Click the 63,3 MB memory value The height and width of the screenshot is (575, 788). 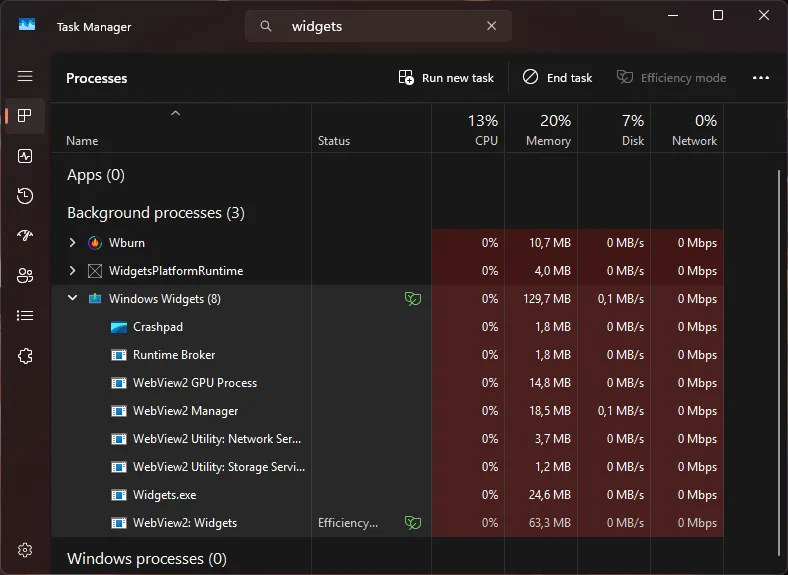[550, 523]
